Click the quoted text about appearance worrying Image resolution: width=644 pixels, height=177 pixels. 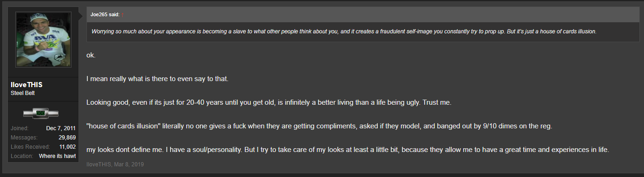pos(343,32)
